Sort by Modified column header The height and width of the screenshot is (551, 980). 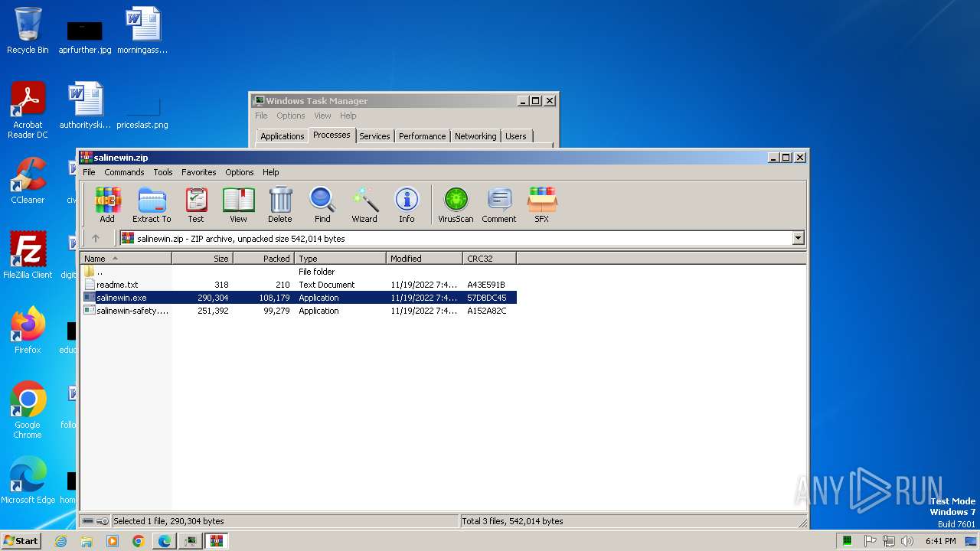click(x=424, y=259)
